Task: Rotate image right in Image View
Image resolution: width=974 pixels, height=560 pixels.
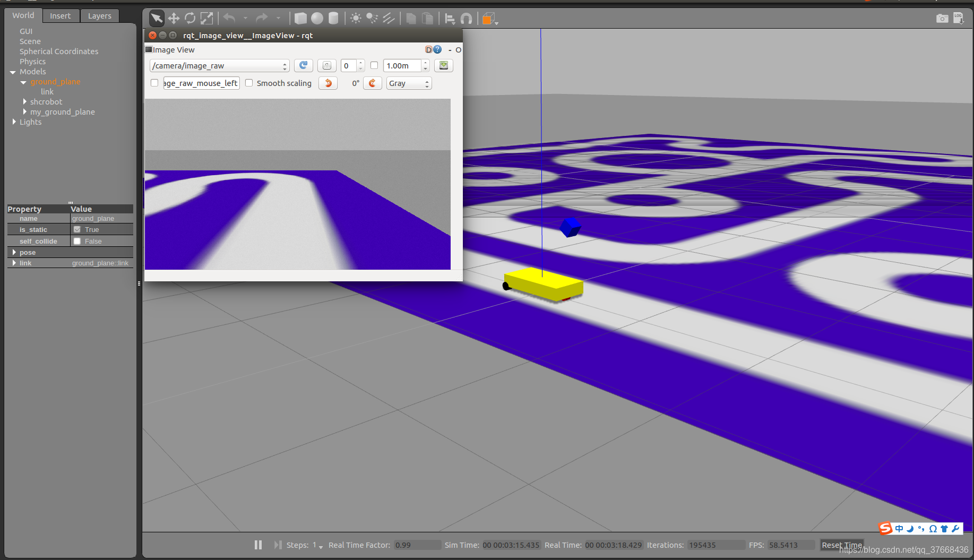Action: coord(373,83)
